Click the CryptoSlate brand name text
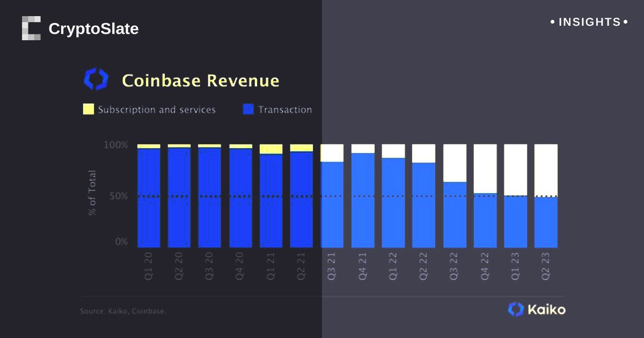Image resolution: width=644 pixels, height=338 pixels. pyautogui.click(x=93, y=29)
